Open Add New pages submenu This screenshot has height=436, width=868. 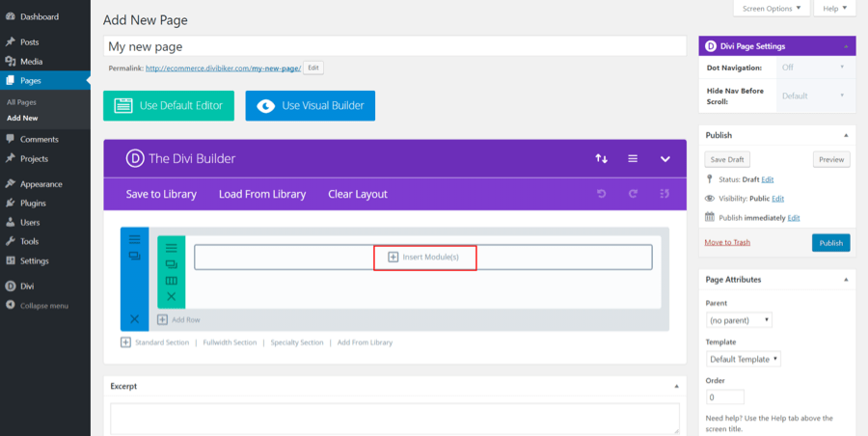tap(22, 118)
